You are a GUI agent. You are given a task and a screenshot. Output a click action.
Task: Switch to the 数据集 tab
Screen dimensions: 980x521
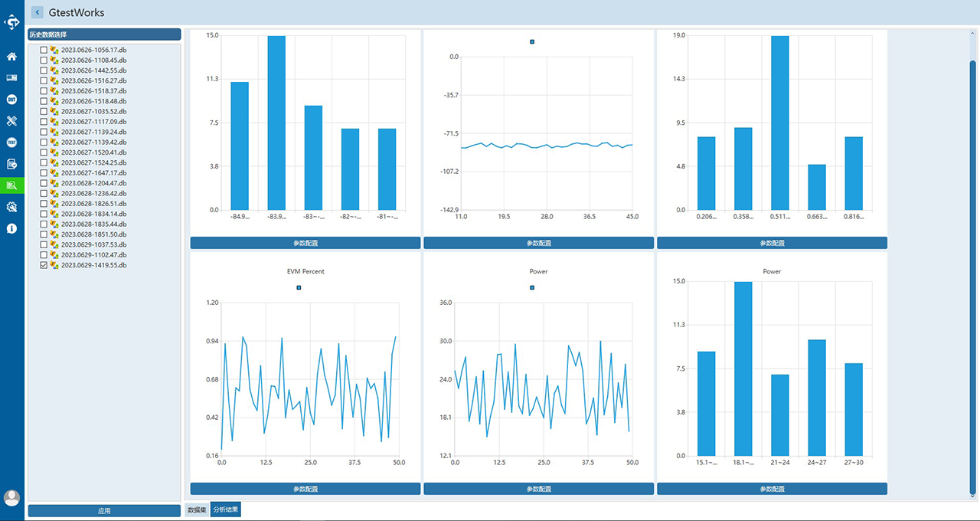pyautogui.click(x=197, y=510)
